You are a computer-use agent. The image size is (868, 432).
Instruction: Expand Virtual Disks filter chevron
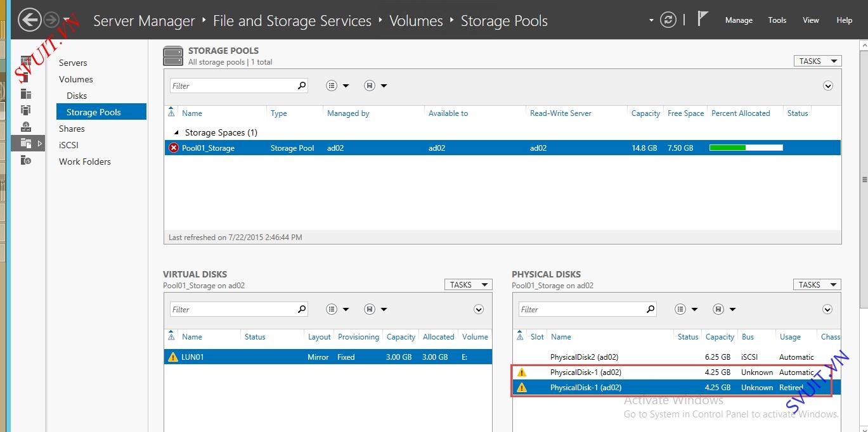[479, 309]
